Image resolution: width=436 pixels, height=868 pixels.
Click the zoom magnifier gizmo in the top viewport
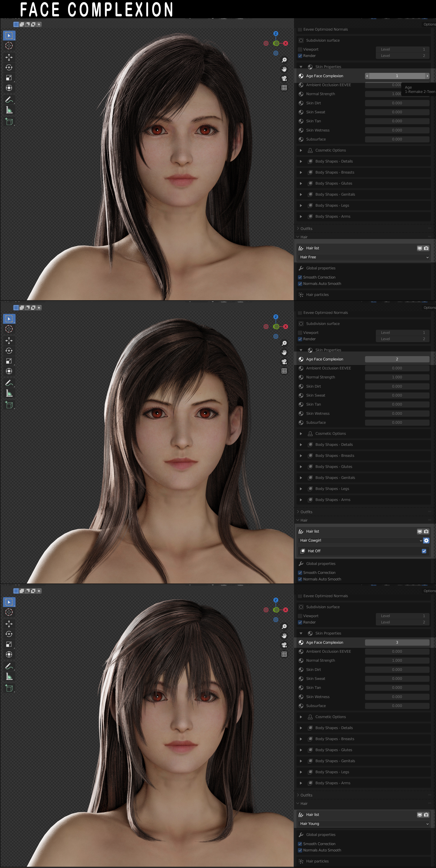(284, 60)
